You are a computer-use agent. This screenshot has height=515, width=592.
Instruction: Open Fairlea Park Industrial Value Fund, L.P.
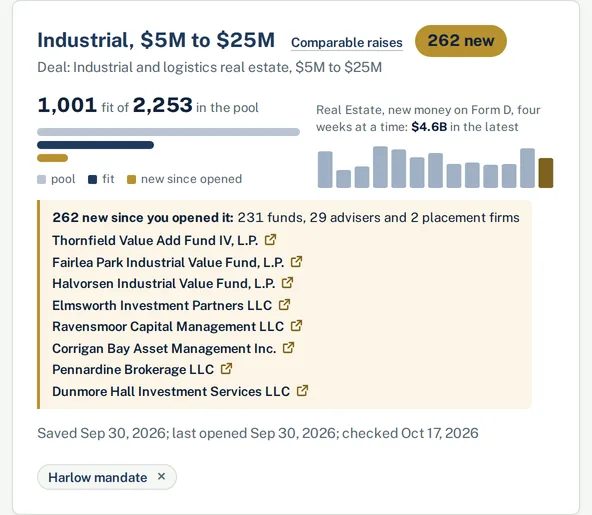coord(168,262)
